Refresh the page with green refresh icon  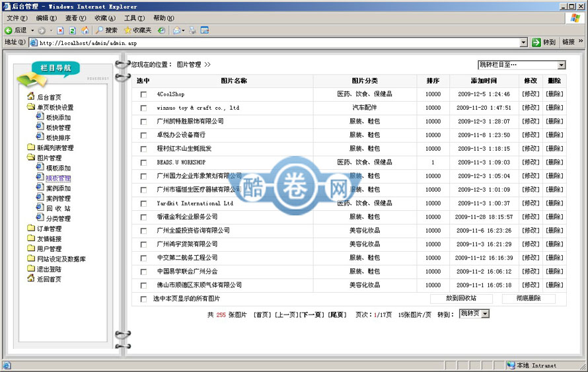tap(73, 30)
